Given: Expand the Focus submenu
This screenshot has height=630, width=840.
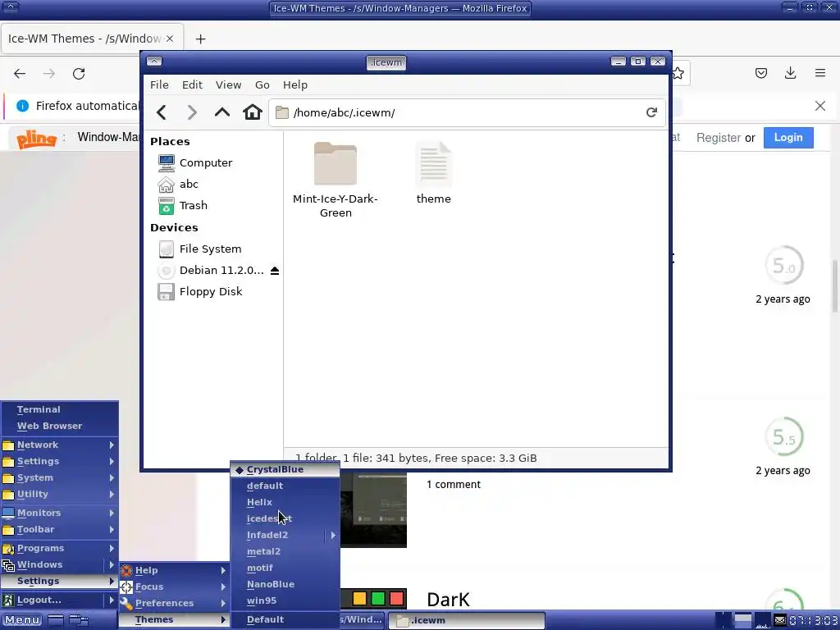Looking at the screenshot, I should click(175, 587).
